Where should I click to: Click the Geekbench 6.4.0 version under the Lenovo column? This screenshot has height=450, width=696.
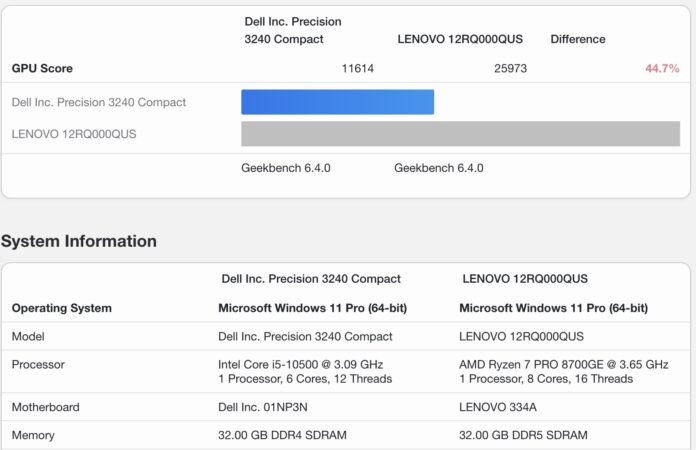click(x=439, y=168)
